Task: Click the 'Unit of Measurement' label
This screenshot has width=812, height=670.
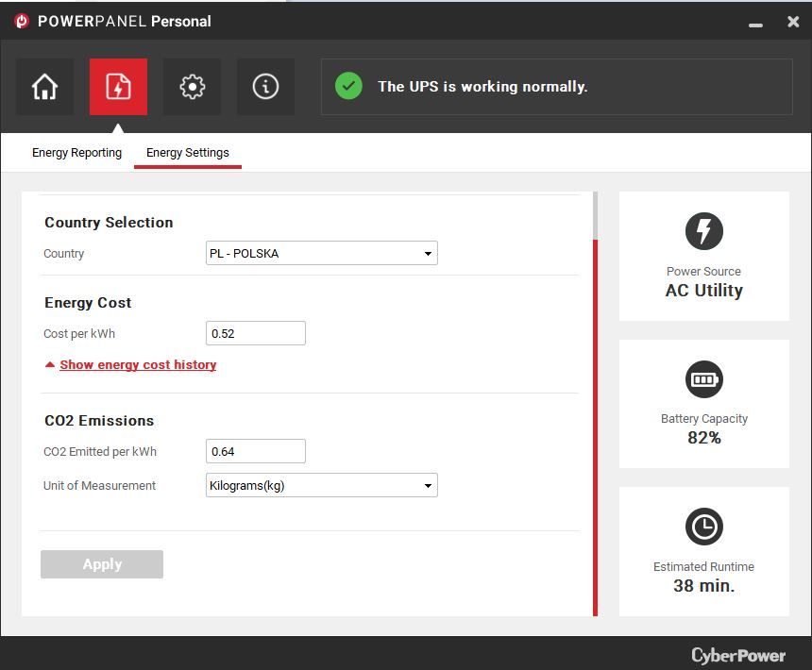Action: click(99, 485)
